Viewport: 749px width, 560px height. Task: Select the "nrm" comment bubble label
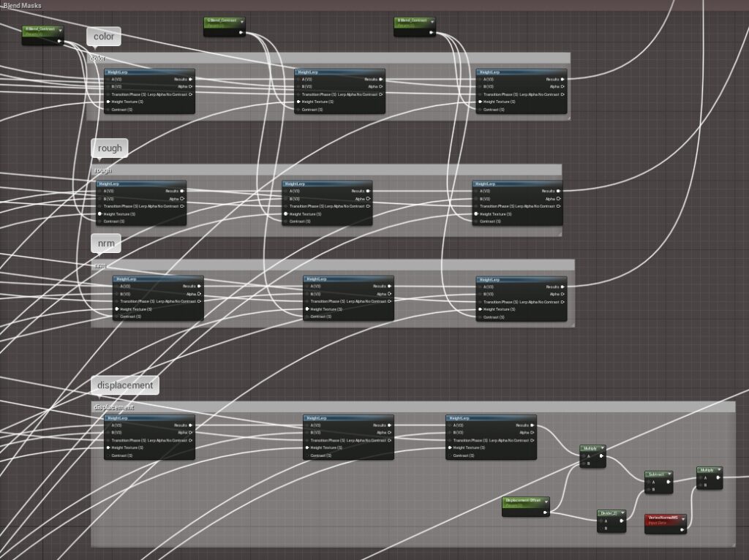105,243
